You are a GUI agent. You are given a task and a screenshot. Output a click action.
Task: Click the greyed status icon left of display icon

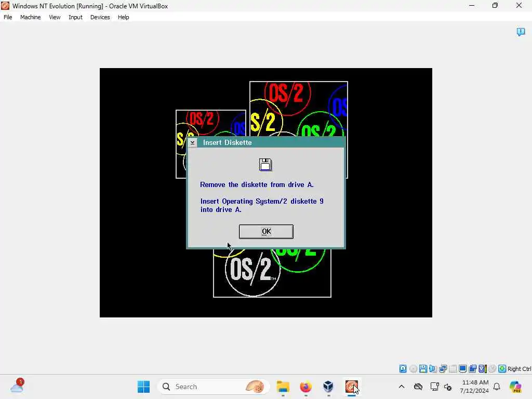point(453,368)
